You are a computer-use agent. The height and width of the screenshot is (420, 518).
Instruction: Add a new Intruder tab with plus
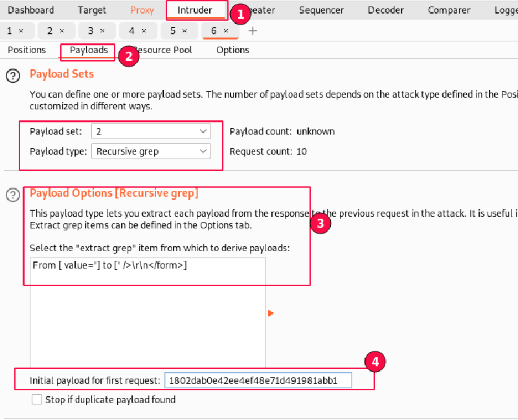pyautogui.click(x=253, y=31)
